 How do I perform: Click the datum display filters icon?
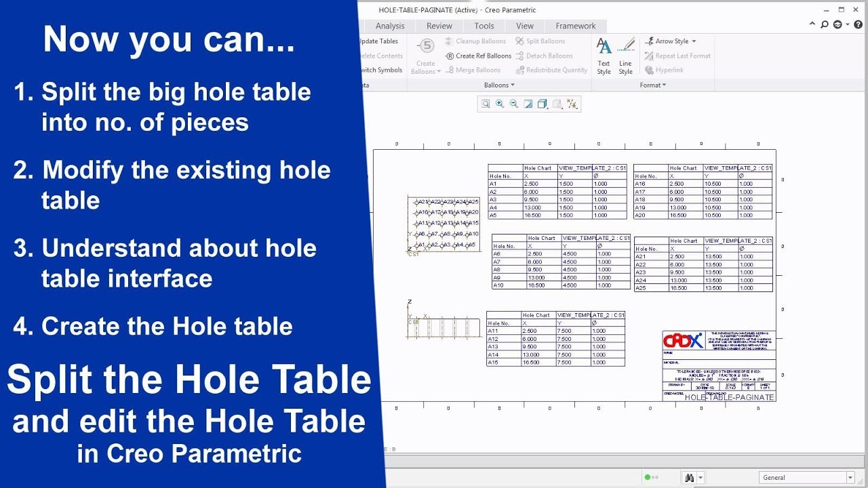tap(572, 104)
